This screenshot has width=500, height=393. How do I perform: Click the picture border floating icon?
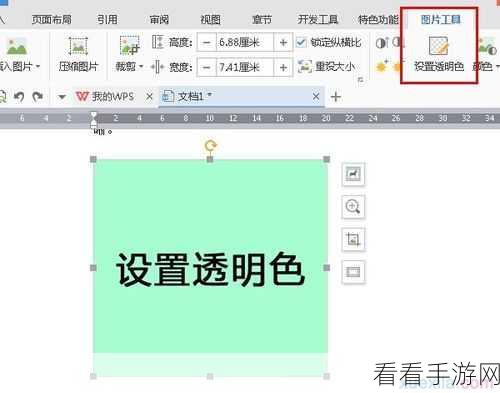pyautogui.click(x=353, y=272)
